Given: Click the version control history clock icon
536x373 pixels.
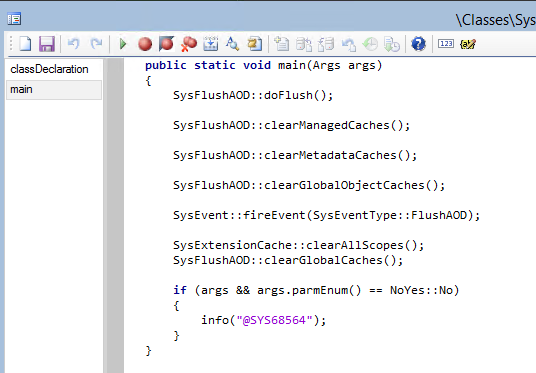Looking at the screenshot, I should coord(370,44).
